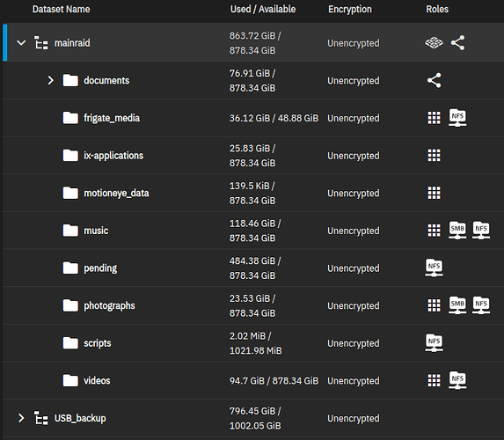Click the documents folder icon
Viewport: 504px width, 440px height.
click(x=70, y=80)
